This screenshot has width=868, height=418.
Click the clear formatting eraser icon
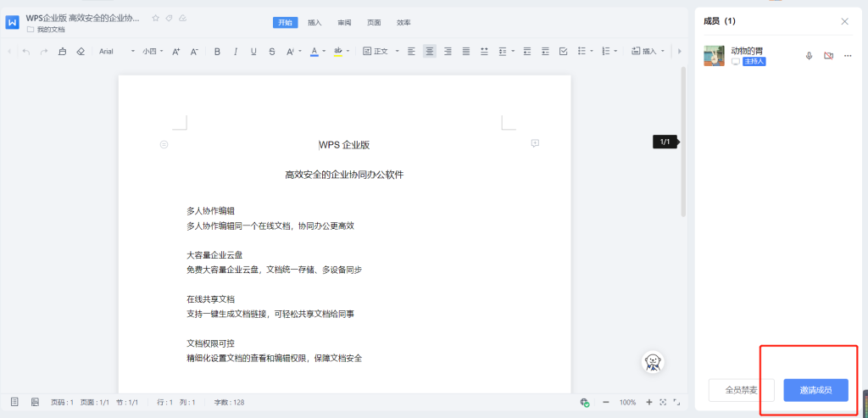tap(81, 52)
